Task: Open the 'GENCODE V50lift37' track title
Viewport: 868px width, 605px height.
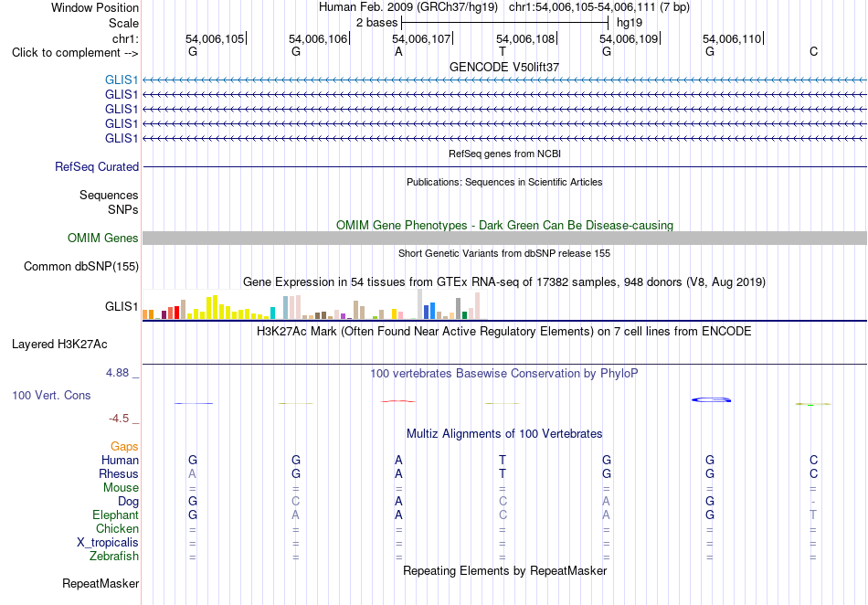Action: click(x=504, y=67)
